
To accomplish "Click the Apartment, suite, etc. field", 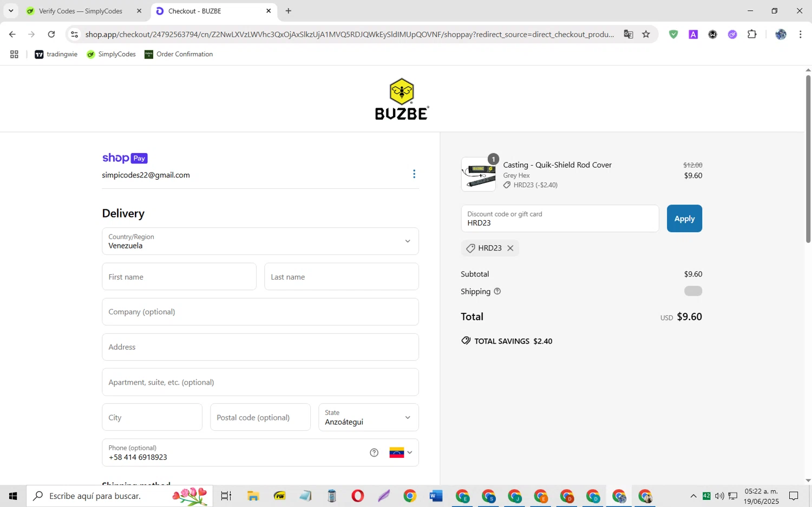I will (260, 382).
